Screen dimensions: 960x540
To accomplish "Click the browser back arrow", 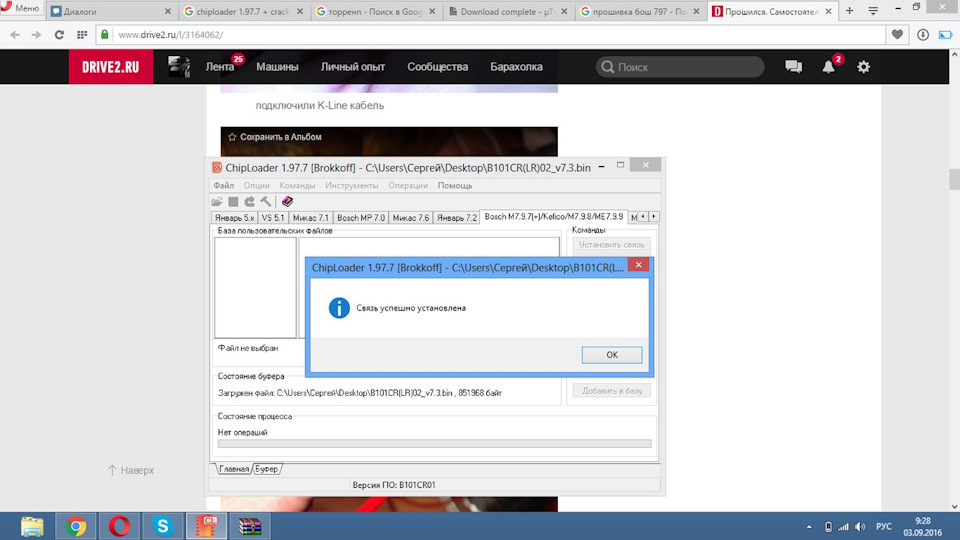I will coord(15,35).
